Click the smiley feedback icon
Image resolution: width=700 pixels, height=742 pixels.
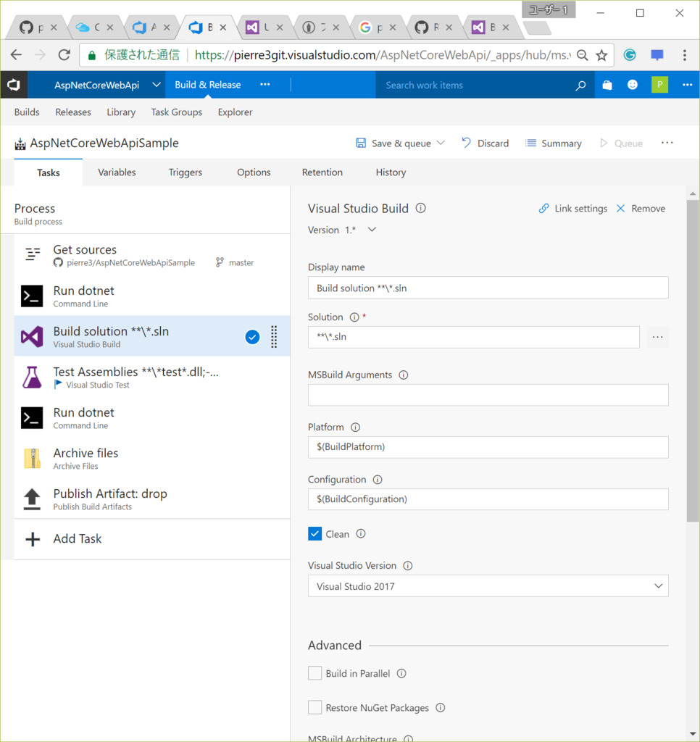633,85
